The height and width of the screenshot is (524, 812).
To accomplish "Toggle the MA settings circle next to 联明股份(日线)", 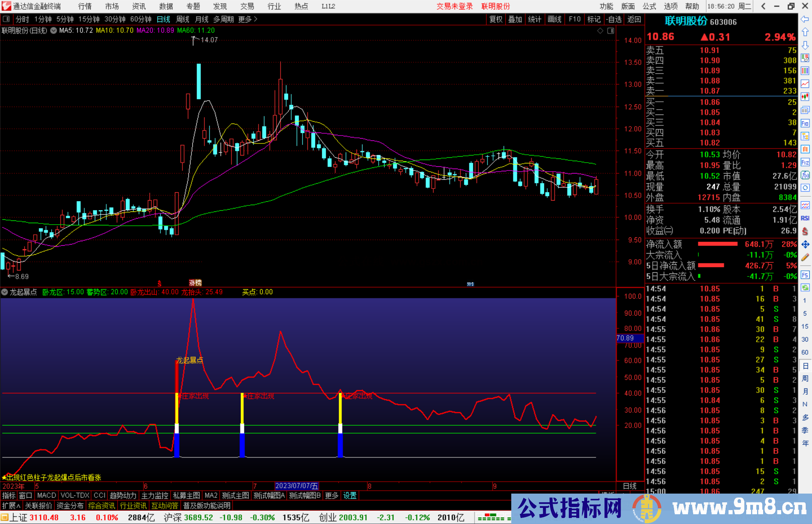I will (53, 30).
